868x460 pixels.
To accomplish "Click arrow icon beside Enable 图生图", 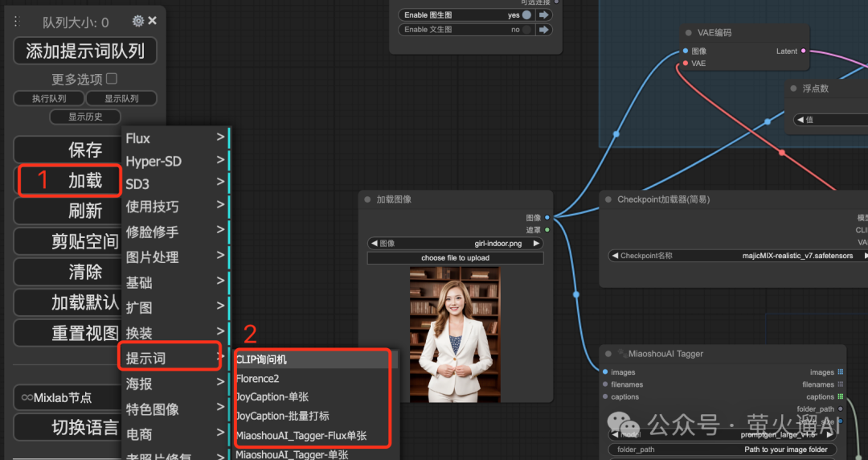I will coord(543,15).
